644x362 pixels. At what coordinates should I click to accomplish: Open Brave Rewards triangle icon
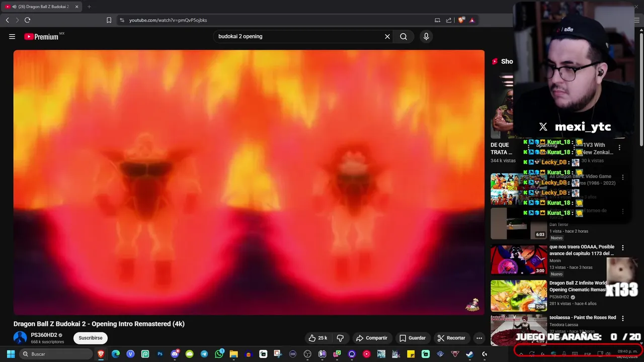tap(472, 20)
